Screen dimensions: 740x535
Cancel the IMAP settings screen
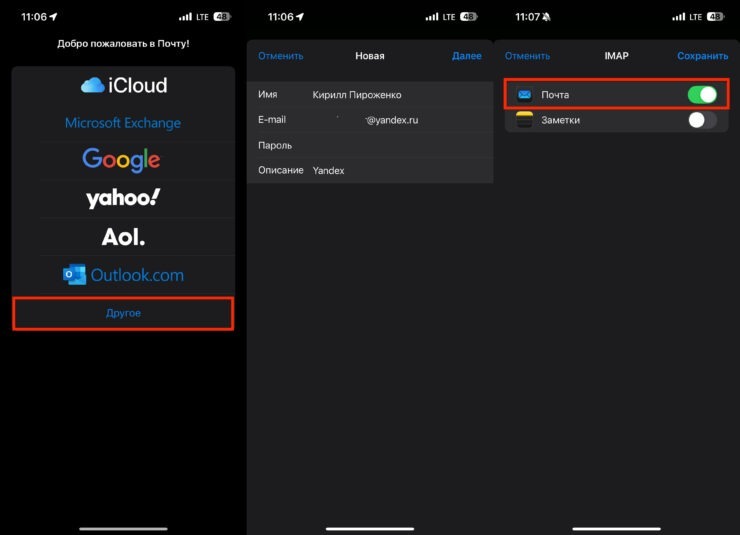(527, 56)
